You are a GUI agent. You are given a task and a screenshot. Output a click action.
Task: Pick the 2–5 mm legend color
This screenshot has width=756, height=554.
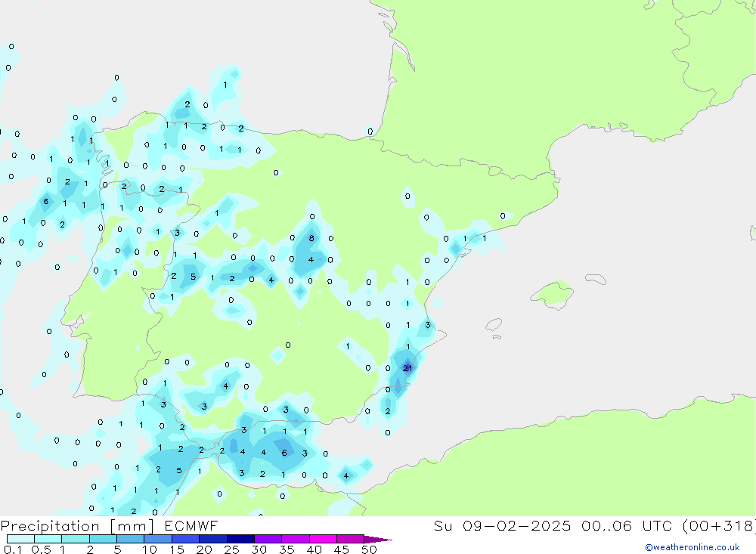coord(103,539)
